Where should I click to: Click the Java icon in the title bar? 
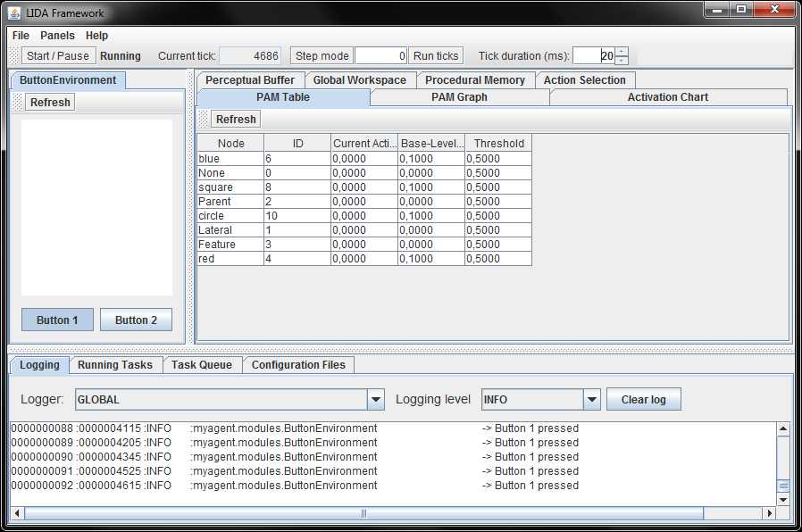[15, 12]
